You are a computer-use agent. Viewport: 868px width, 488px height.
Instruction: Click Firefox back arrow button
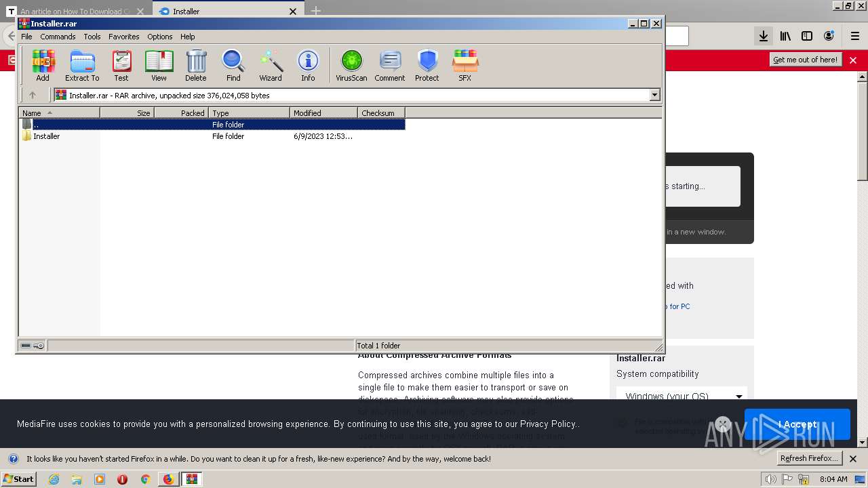(11, 36)
